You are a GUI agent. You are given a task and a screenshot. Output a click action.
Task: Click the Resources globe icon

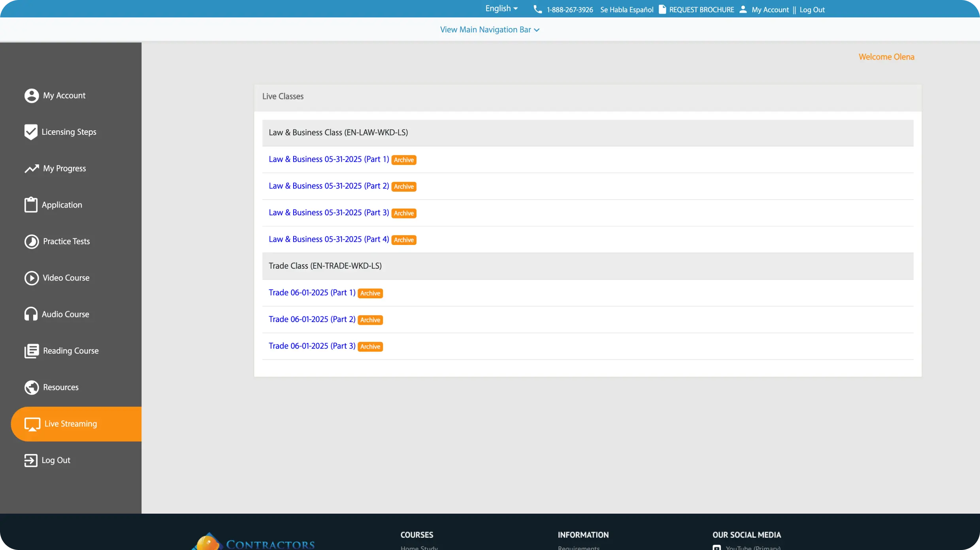32,388
